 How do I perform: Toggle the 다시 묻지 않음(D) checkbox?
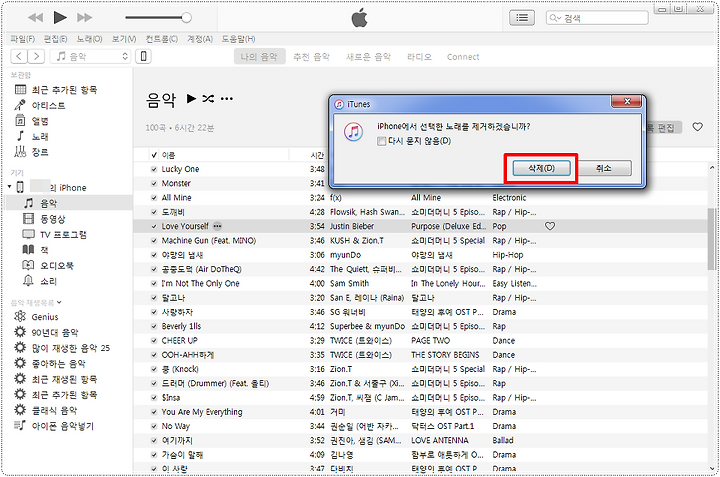tap(381, 141)
